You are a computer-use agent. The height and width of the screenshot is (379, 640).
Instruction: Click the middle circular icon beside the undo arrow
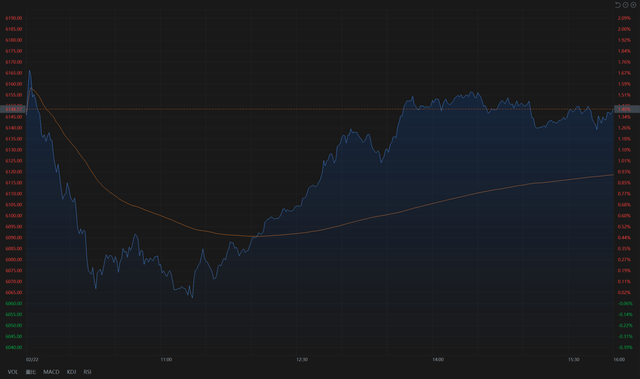point(625,5)
